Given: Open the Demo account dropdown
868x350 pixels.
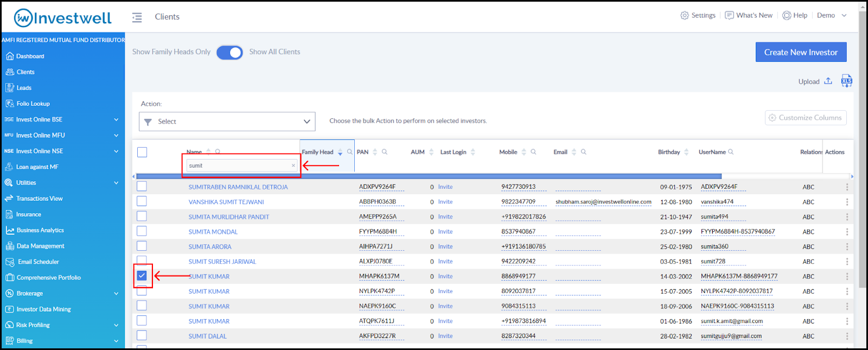Looking at the screenshot, I should (x=832, y=15).
